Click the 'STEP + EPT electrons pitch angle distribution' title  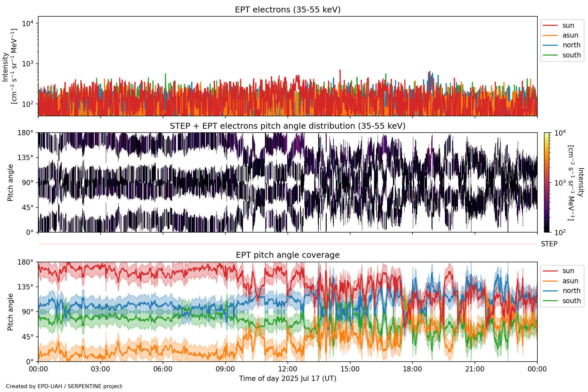tap(287, 126)
